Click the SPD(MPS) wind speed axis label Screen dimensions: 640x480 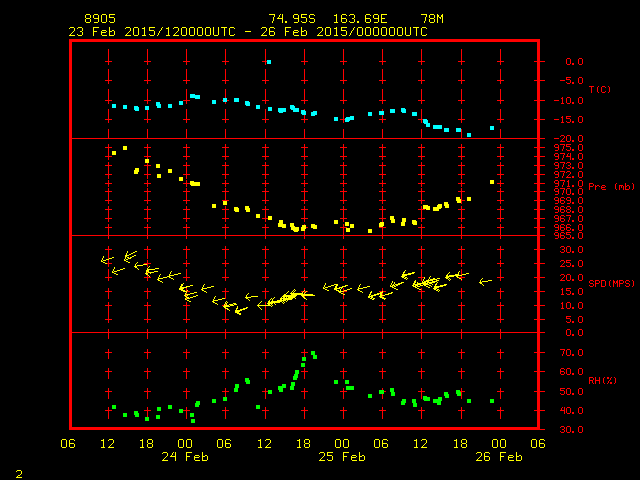[x=611, y=283]
